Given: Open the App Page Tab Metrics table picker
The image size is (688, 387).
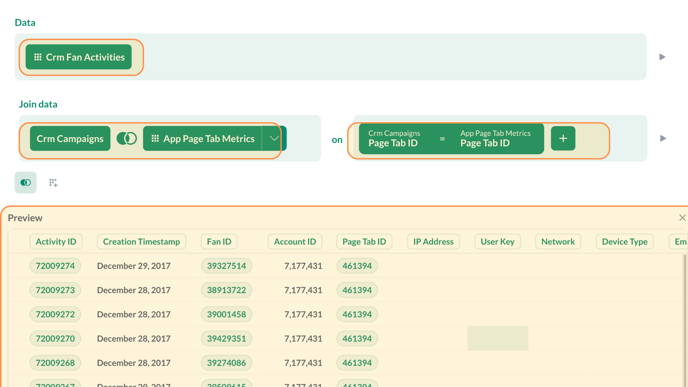Looking at the screenshot, I should 202,139.
